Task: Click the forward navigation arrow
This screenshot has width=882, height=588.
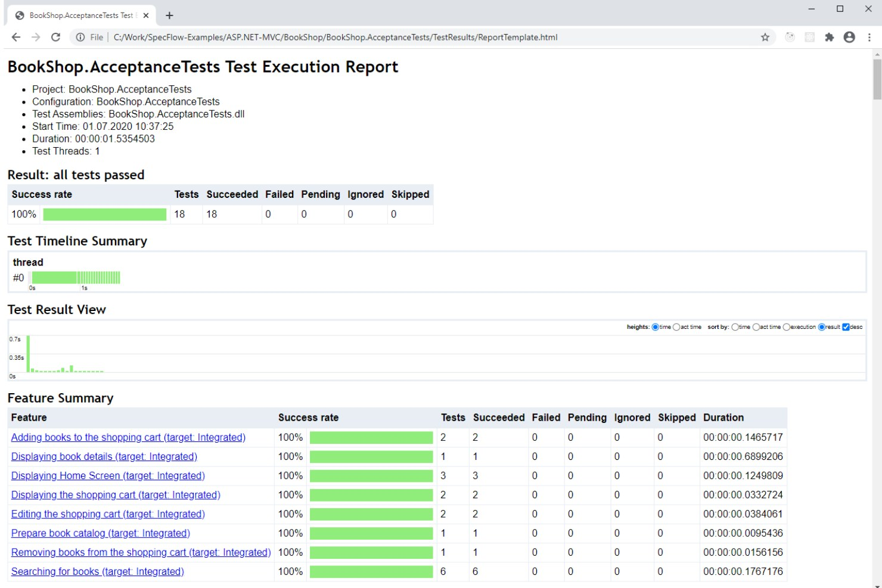Action: tap(35, 37)
